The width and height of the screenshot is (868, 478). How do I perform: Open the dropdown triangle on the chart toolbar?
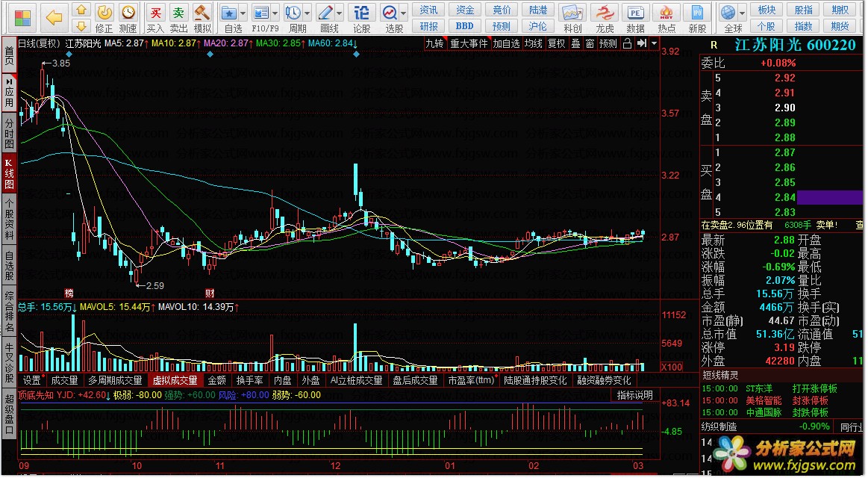pyautogui.click(x=655, y=43)
